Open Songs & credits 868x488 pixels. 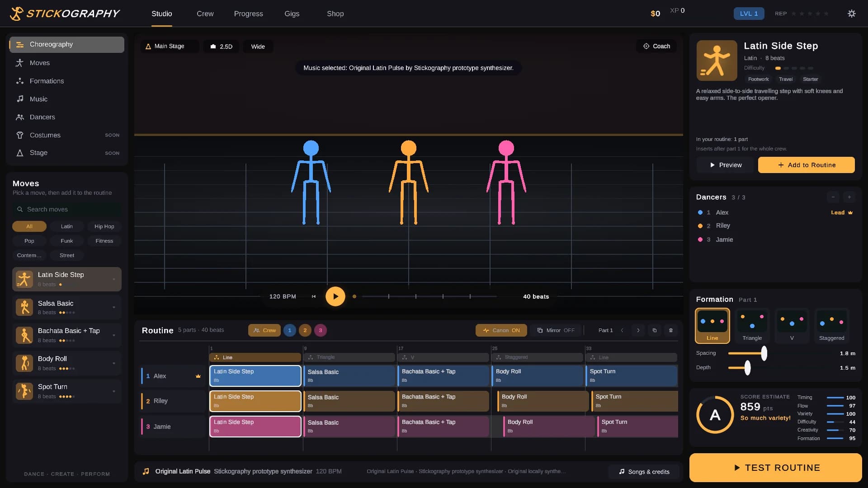[643, 472]
